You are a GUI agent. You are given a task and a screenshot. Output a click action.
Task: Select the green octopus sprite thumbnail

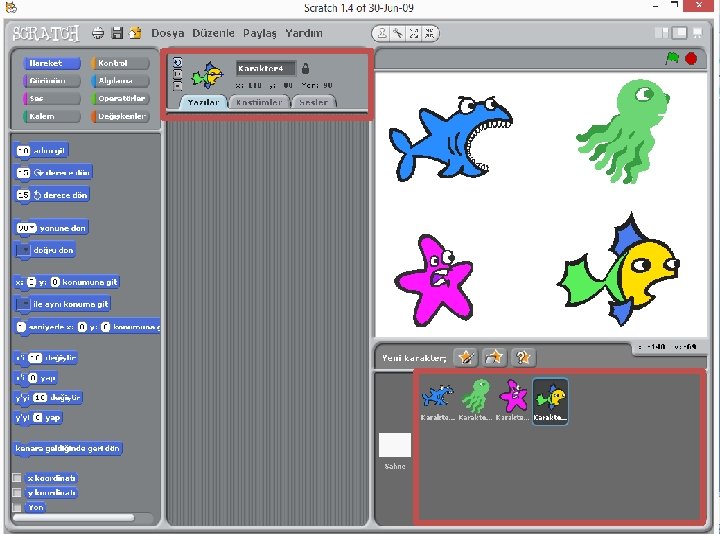click(x=475, y=400)
